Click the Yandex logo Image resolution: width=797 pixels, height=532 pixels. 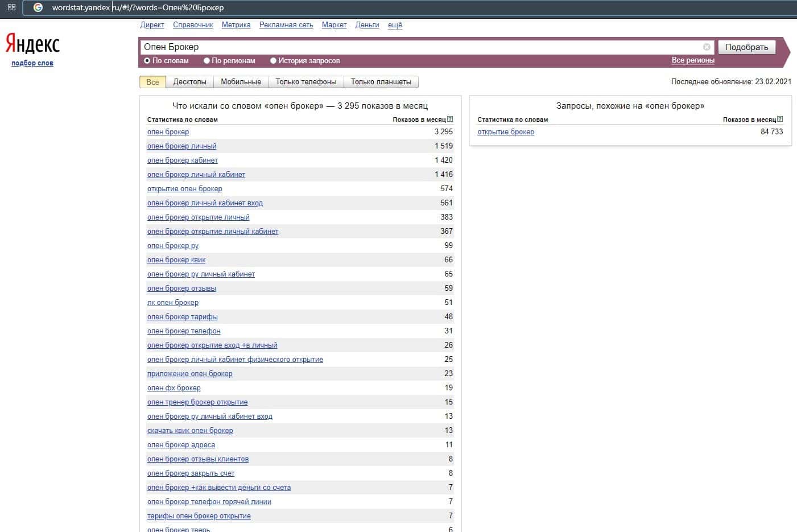[x=32, y=44]
